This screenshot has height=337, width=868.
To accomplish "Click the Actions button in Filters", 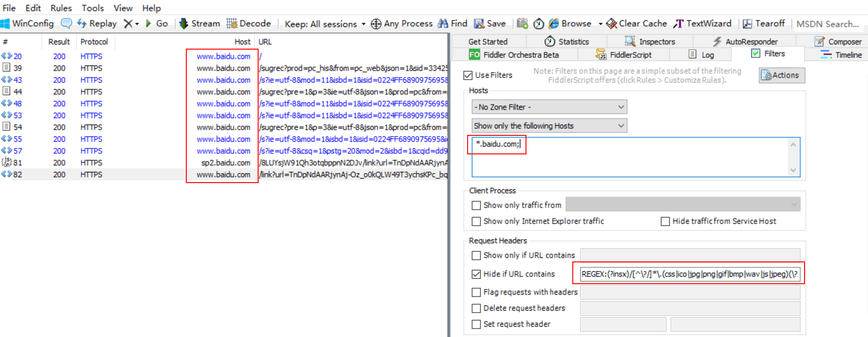I will tap(782, 75).
